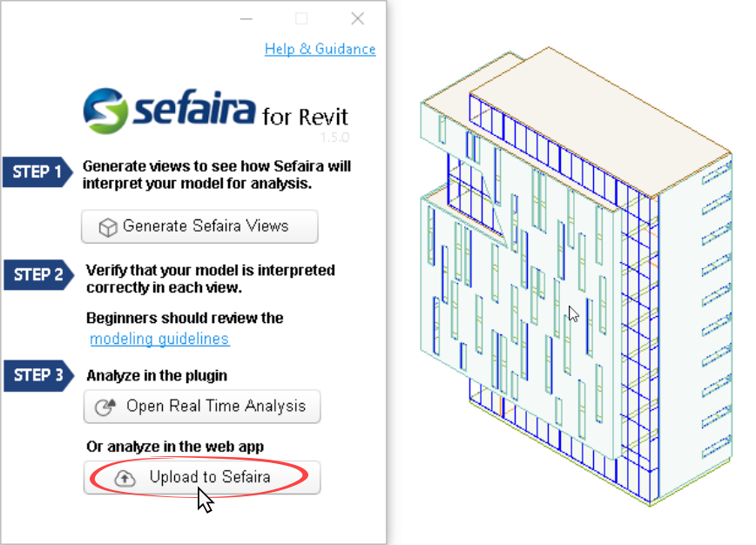Open the modeling guidelines link
This screenshot has height=545, width=756.
click(x=159, y=339)
